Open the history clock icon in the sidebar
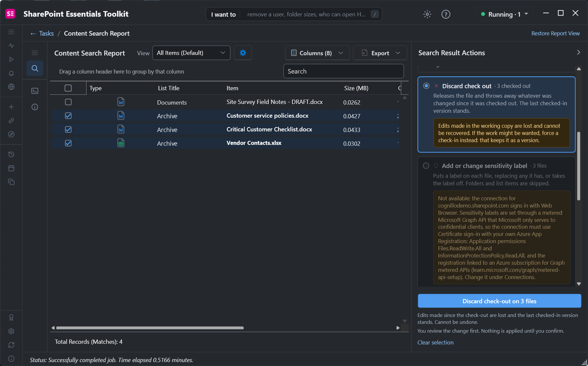 [11, 154]
